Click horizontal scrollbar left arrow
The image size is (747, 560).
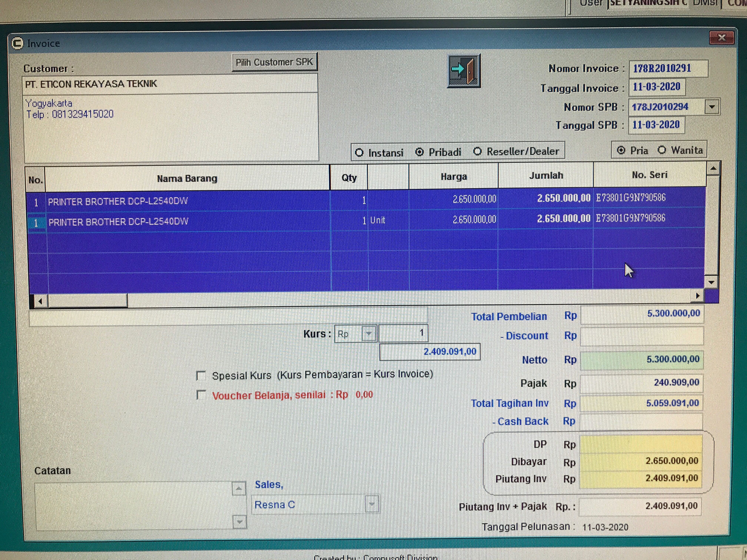coord(40,301)
